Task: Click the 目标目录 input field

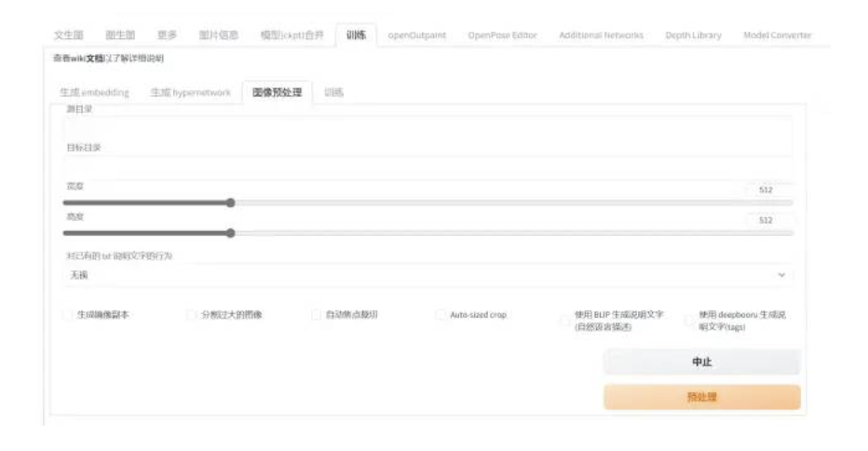Action: click(427, 168)
